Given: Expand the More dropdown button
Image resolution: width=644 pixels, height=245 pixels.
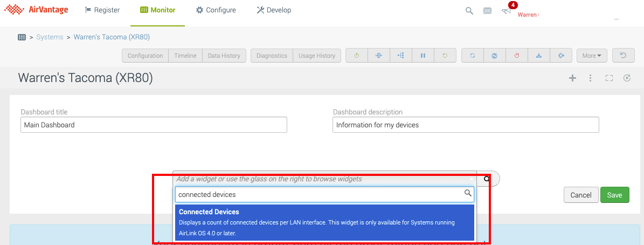Looking at the screenshot, I should click(592, 56).
